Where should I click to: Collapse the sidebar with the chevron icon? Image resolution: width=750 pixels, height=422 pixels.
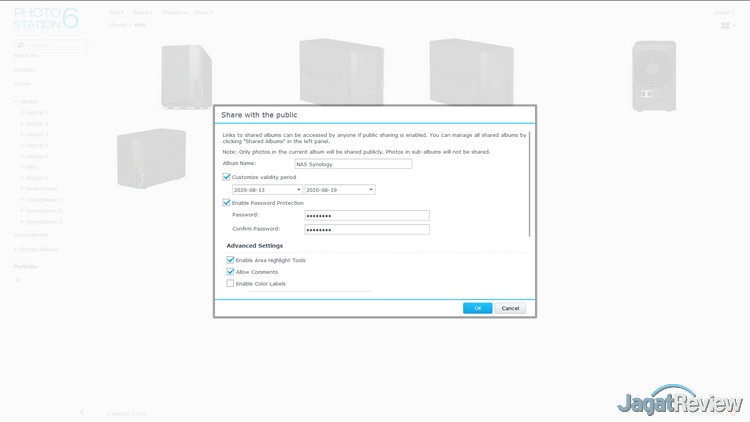point(82,412)
